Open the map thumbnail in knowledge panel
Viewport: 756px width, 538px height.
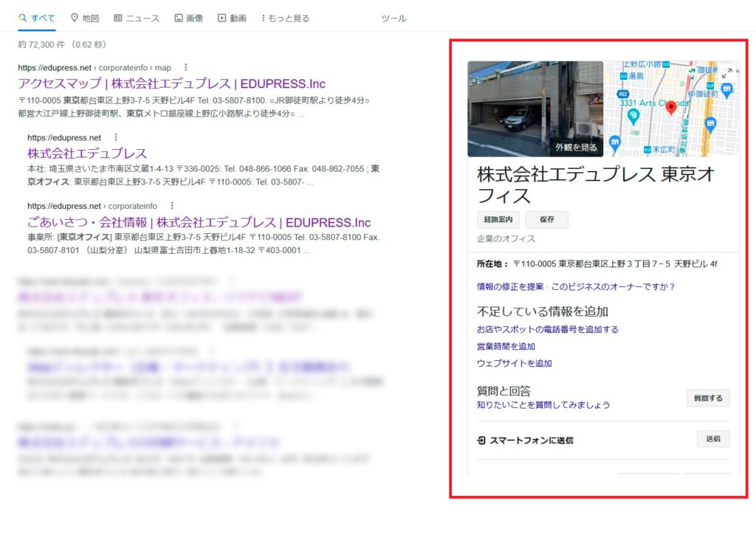[671, 109]
